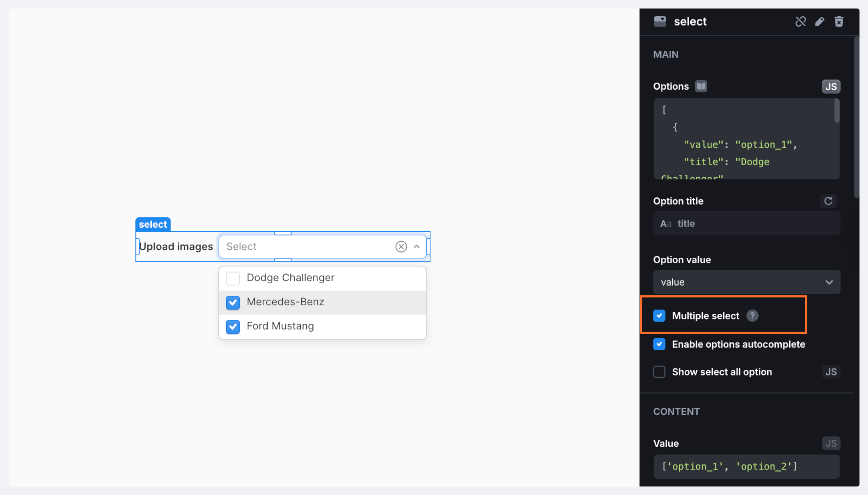Click the Multiple select help question icon
868x495 pixels.
point(752,316)
